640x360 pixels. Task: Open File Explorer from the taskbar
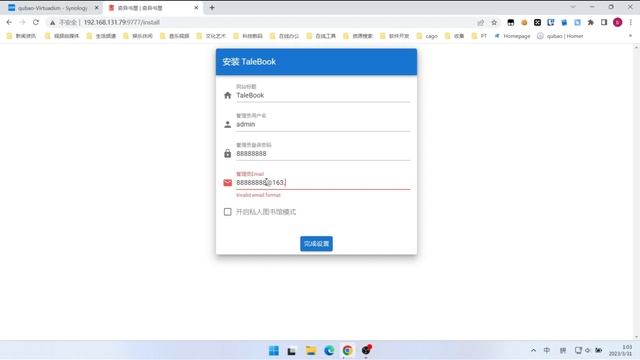pos(311,351)
